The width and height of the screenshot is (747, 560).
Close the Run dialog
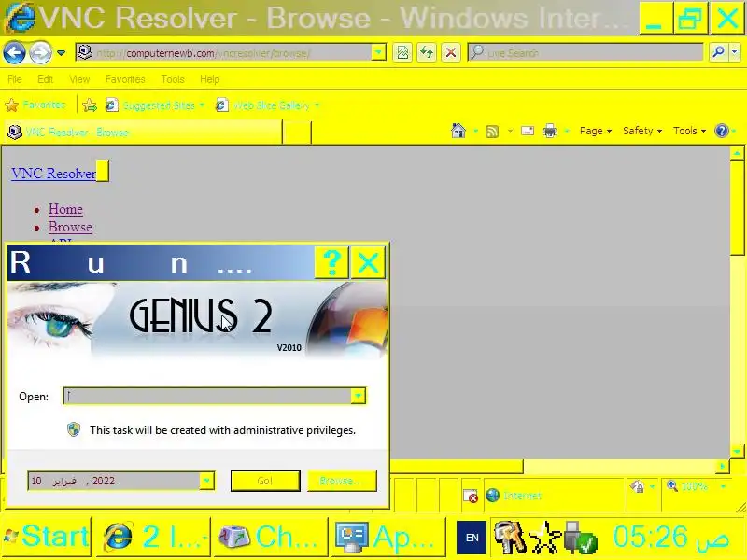[x=368, y=262]
